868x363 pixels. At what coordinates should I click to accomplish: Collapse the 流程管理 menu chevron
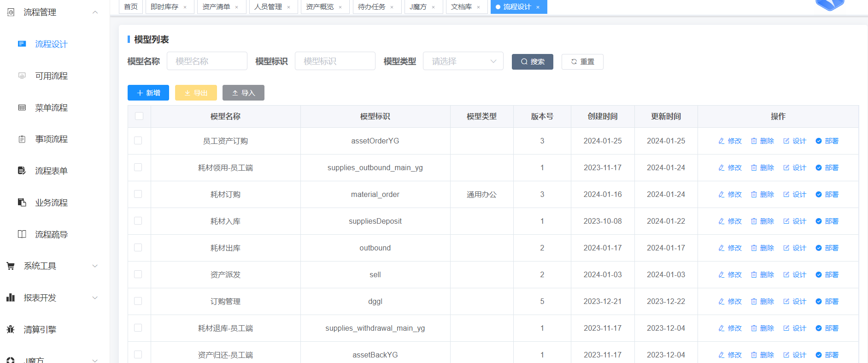click(x=95, y=12)
